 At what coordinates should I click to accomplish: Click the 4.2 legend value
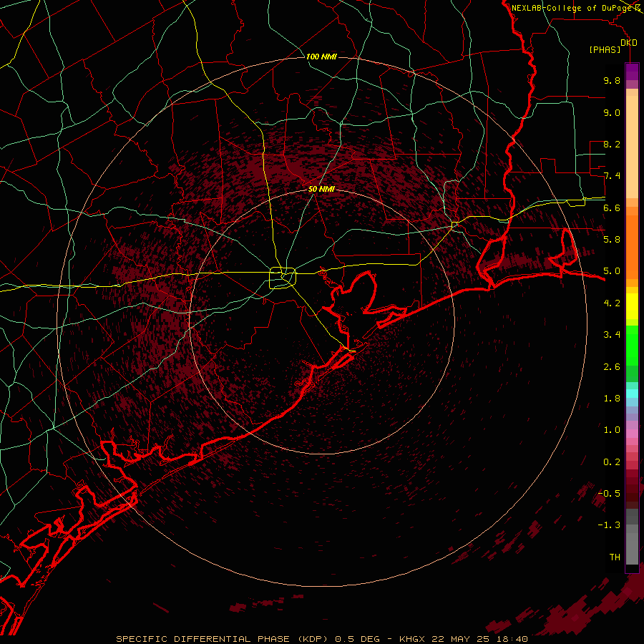coord(612,303)
